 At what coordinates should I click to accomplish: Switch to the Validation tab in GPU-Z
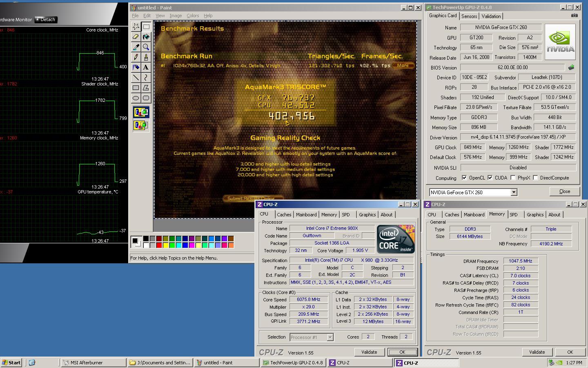pos(491,16)
